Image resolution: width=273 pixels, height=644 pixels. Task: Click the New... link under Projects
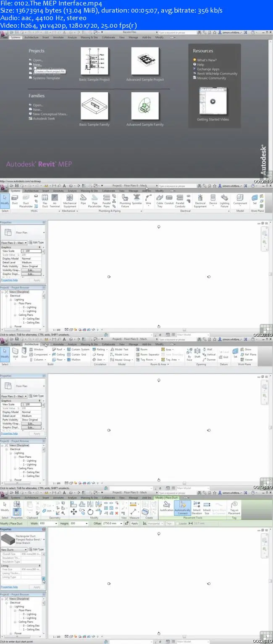coord(37,65)
